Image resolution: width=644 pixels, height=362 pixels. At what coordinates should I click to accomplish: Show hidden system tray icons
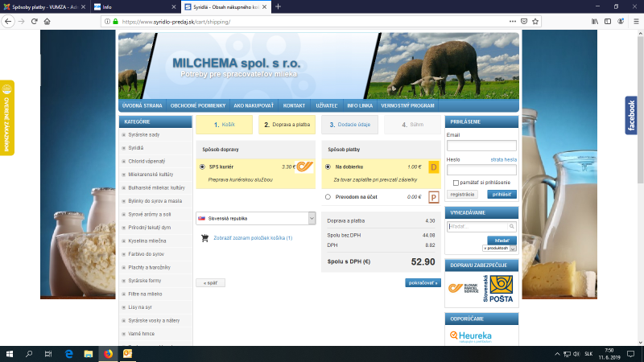[557, 354]
